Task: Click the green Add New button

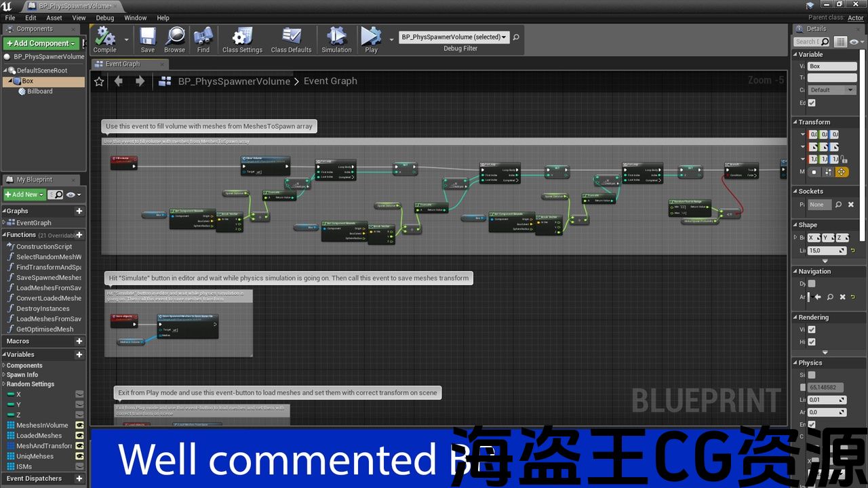Action: click(24, 195)
